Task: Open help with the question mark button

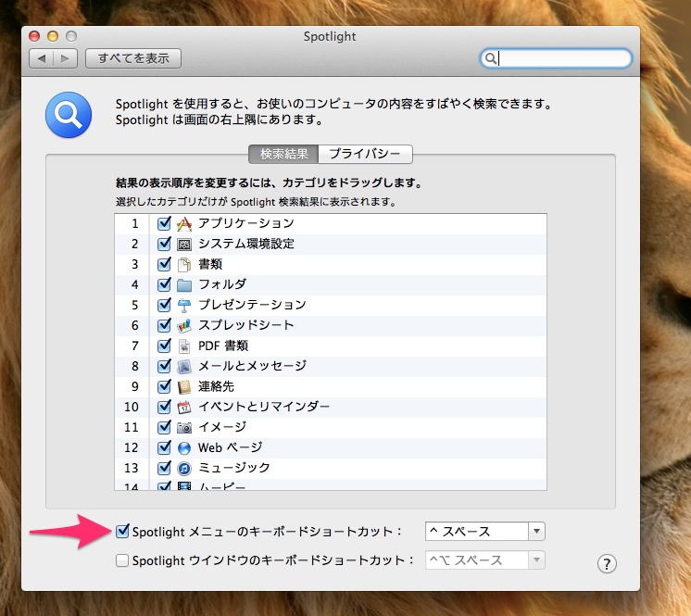Action: coord(607,563)
